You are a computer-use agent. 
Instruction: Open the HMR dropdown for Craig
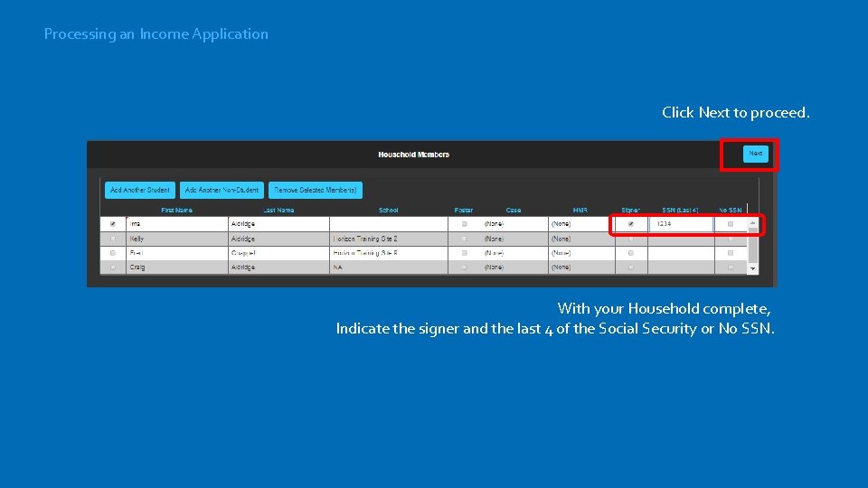[x=581, y=267]
